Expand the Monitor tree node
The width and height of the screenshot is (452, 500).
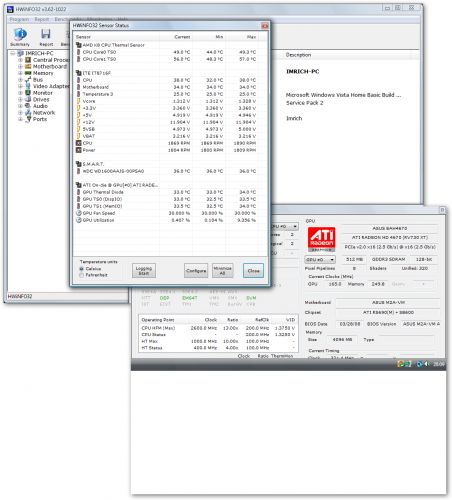pyautogui.click(x=20, y=93)
